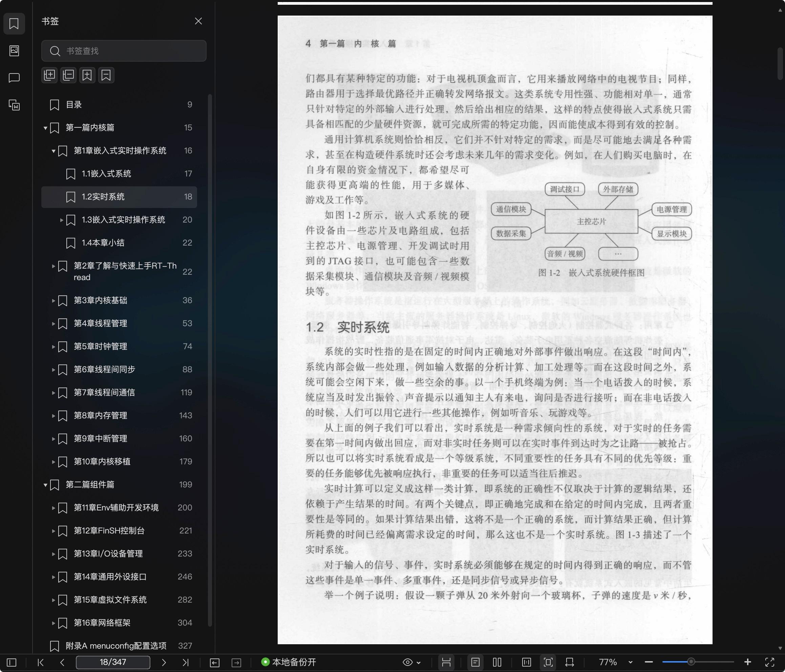Toggle fit page view icon
This screenshot has height=672, width=785.
548,663
